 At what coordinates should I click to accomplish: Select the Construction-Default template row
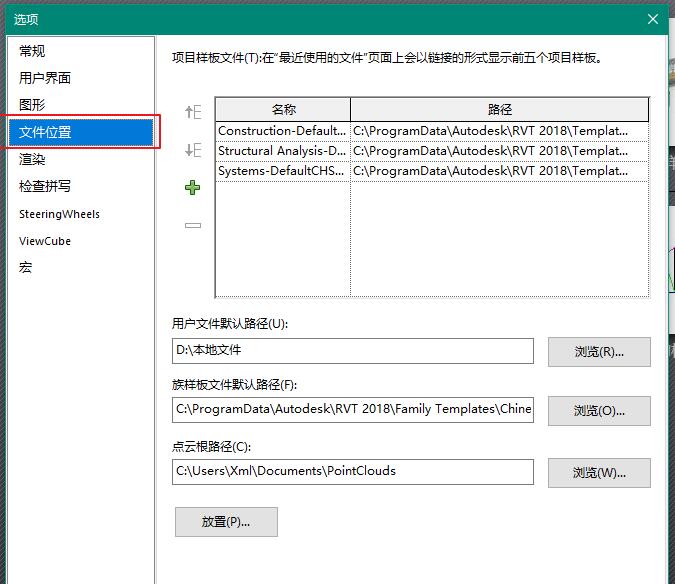coord(282,131)
